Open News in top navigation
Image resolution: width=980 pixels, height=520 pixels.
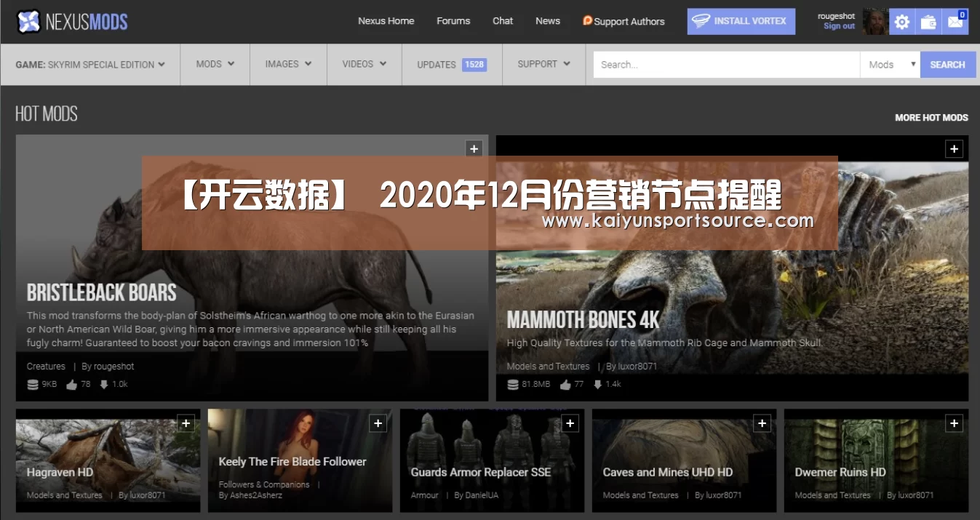click(548, 21)
